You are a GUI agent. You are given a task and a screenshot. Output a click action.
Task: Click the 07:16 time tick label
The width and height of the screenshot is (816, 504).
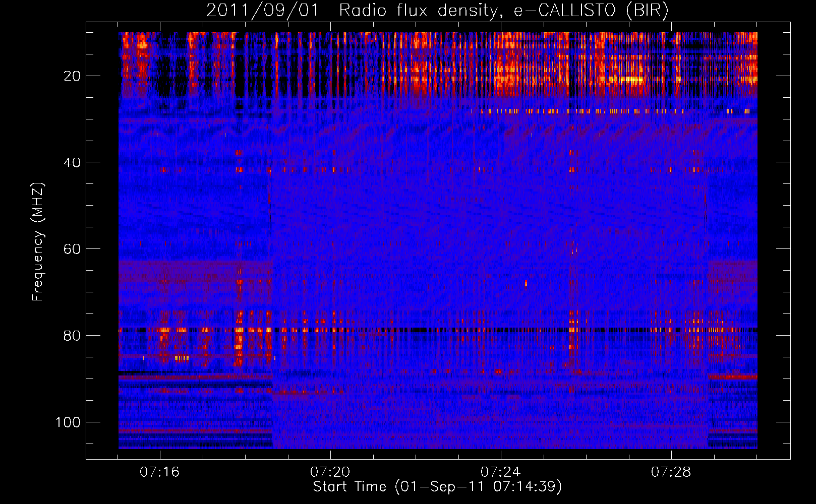[160, 472]
